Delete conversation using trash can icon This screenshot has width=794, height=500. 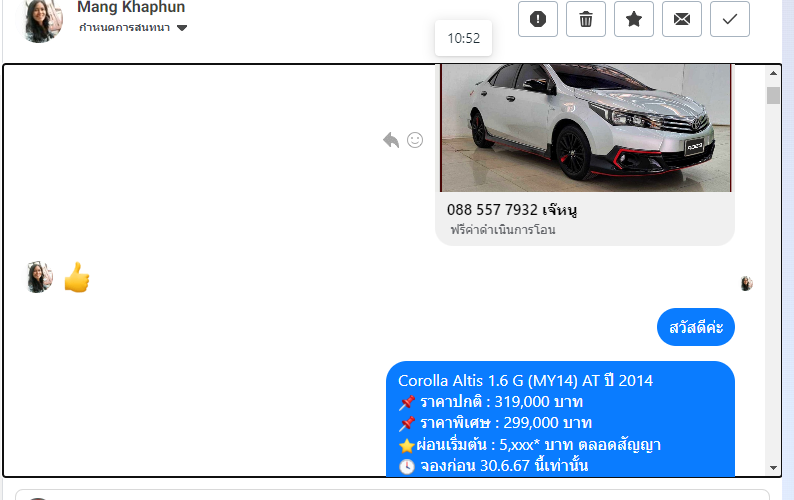[586, 19]
